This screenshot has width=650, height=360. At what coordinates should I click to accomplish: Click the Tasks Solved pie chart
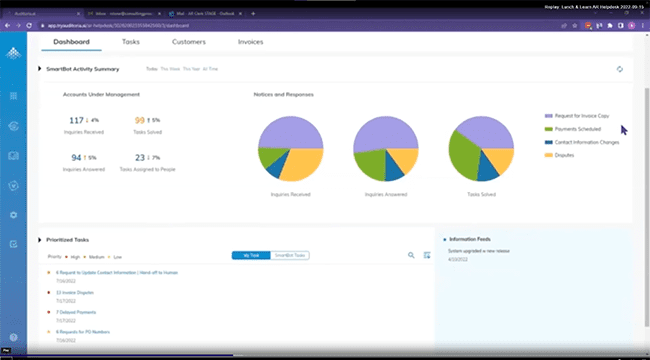(481, 148)
